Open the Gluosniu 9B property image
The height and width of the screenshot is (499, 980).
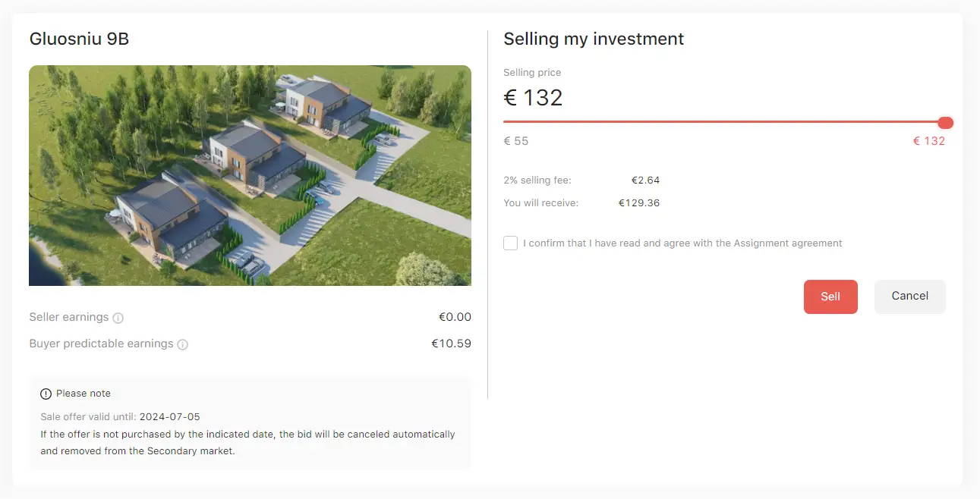coord(250,175)
